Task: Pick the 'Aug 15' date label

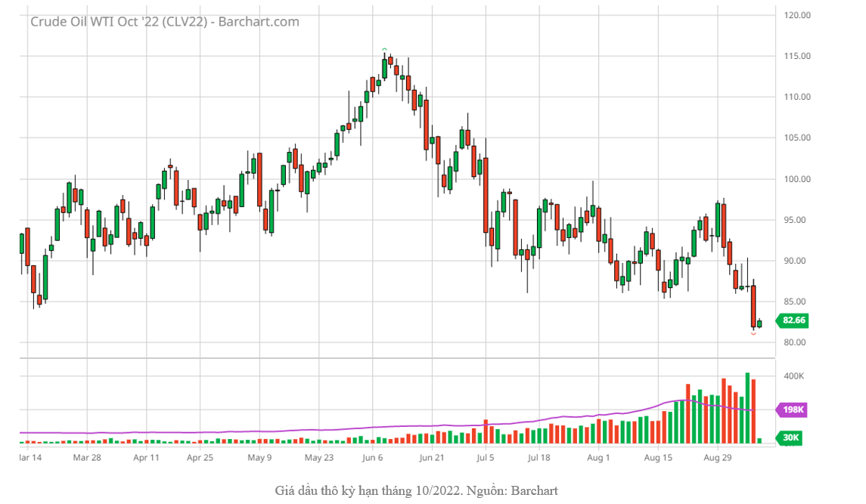Action: (658, 457)
